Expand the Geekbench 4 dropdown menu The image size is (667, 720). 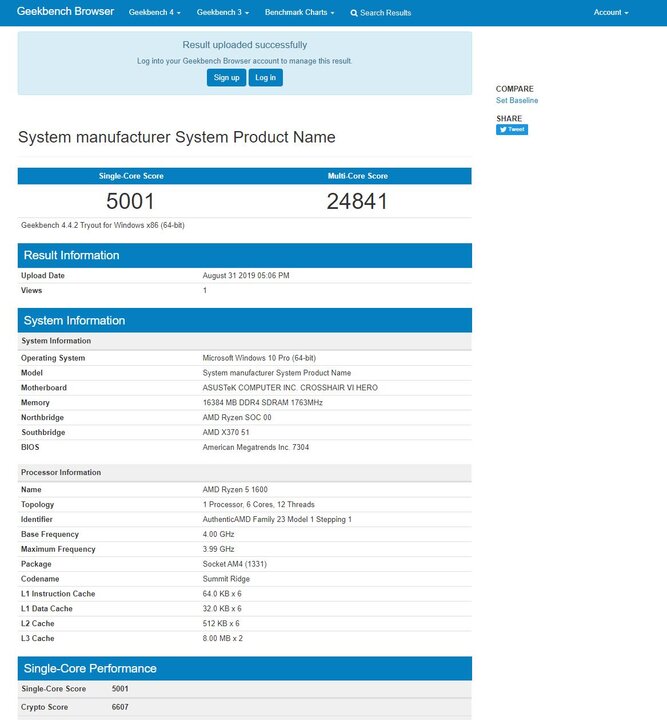click(154, 12)
